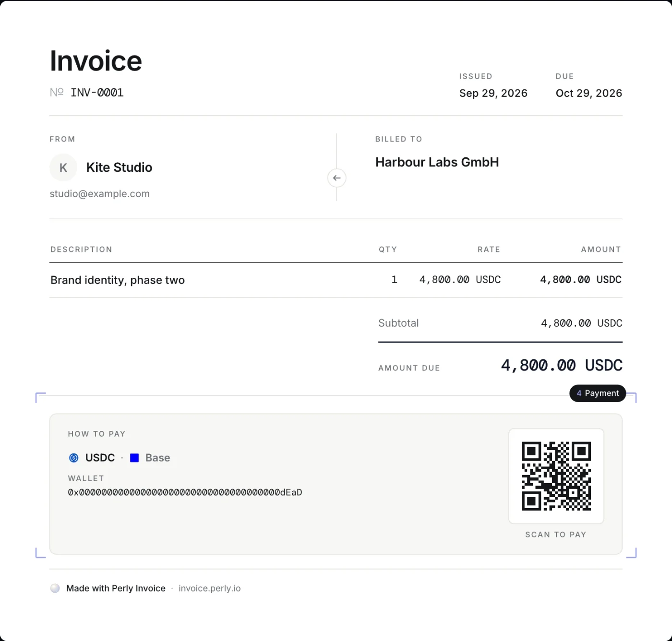Select the scan-to-pay QR code
The height and width of the screenshot is (641, 672).
556,476
